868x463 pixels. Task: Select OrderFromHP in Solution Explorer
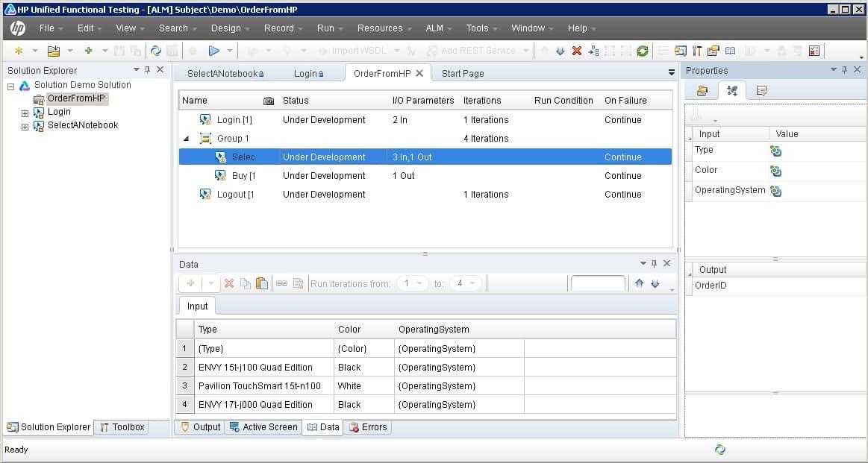pos(76,98)
